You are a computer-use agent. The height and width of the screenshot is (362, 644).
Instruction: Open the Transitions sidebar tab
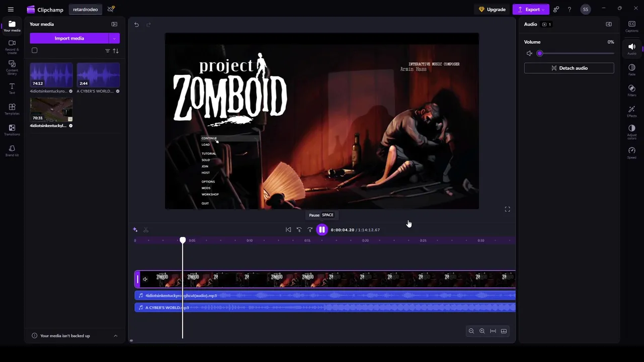[12, 130]
